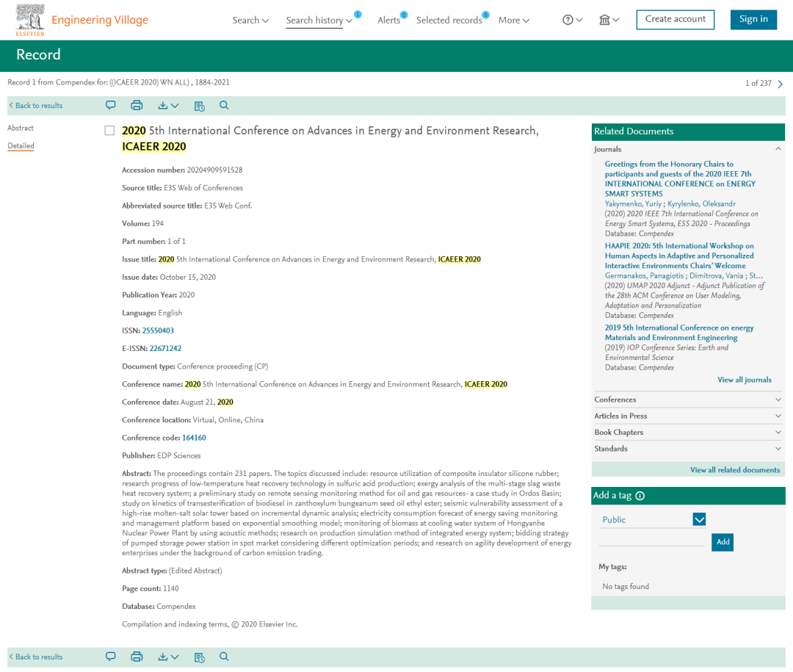Click View all related documents
This screenshot has height=672, width=793.
point(735,469)
